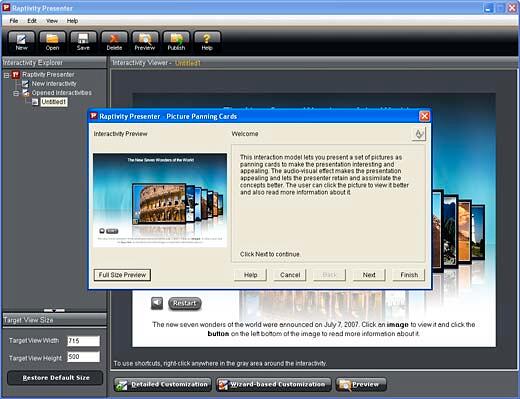Click the New toolbar icon
Image resolution: width=520 pixels, height=399 pixels.
(21, 42)
